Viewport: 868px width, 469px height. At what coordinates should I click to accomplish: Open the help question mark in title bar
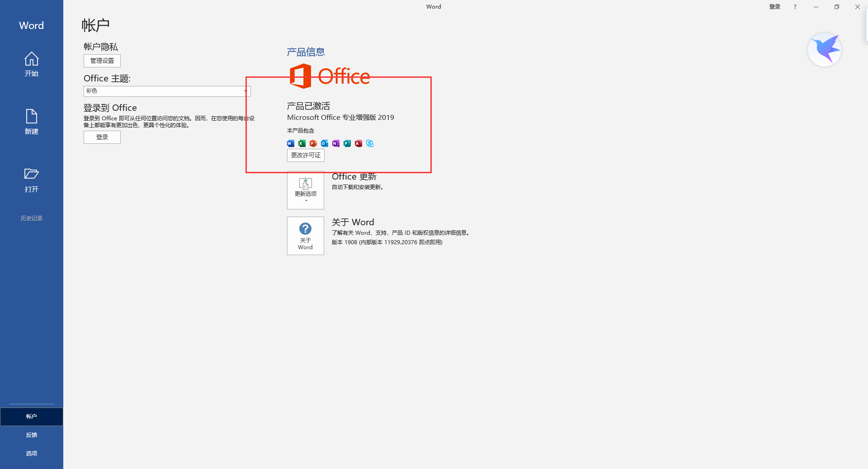795,7
